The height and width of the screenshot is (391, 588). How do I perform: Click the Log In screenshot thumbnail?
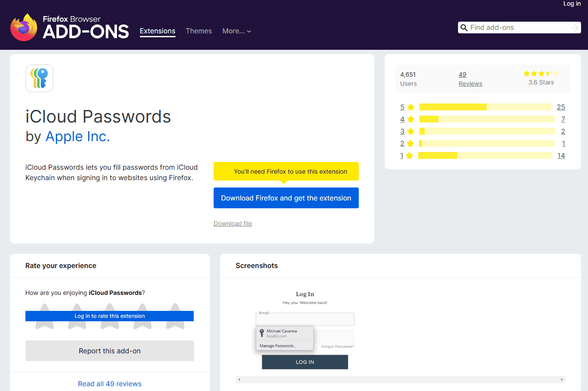pos(305,330)
